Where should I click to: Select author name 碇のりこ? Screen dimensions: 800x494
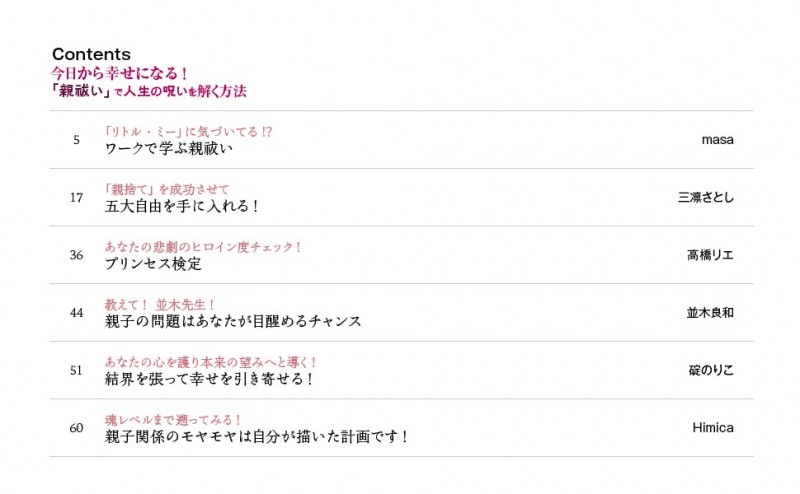(710, 370)
